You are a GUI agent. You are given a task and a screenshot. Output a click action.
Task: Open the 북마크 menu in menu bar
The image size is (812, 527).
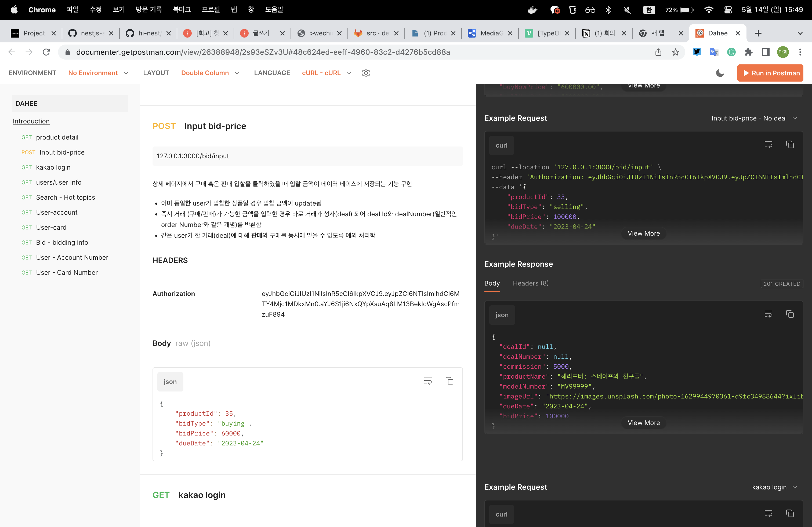pyautogui.click(x=182, y=10)
